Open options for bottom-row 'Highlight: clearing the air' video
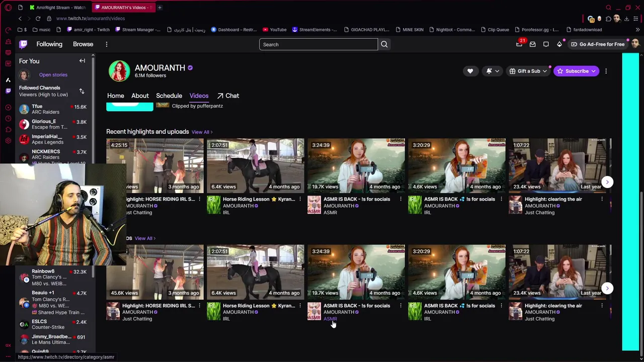This screenshot has width=644, height=362. coord(602,306)
